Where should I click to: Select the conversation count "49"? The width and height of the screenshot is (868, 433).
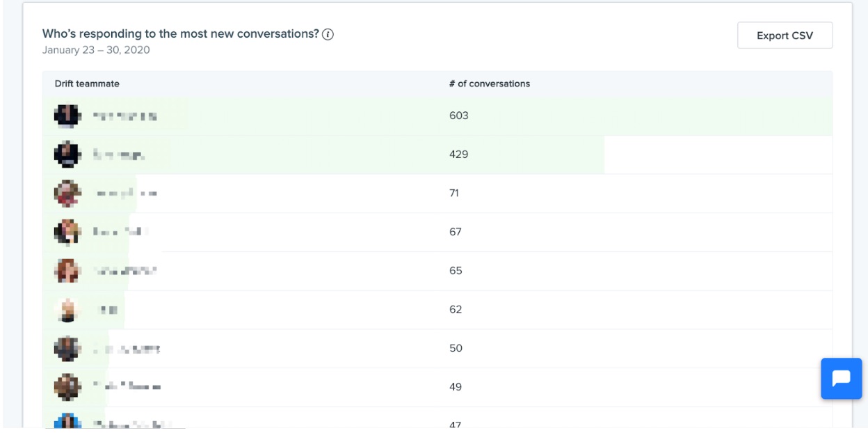456,387
